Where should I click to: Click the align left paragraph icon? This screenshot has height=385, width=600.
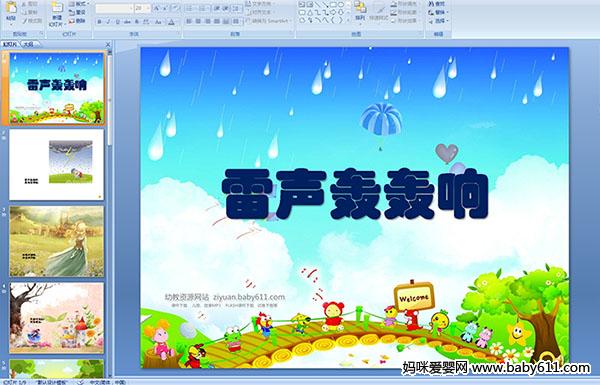[x=189, y=21]
